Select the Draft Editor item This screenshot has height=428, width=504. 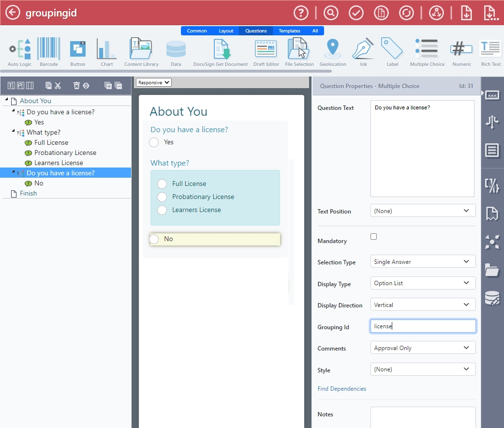(x=266, y=52)
